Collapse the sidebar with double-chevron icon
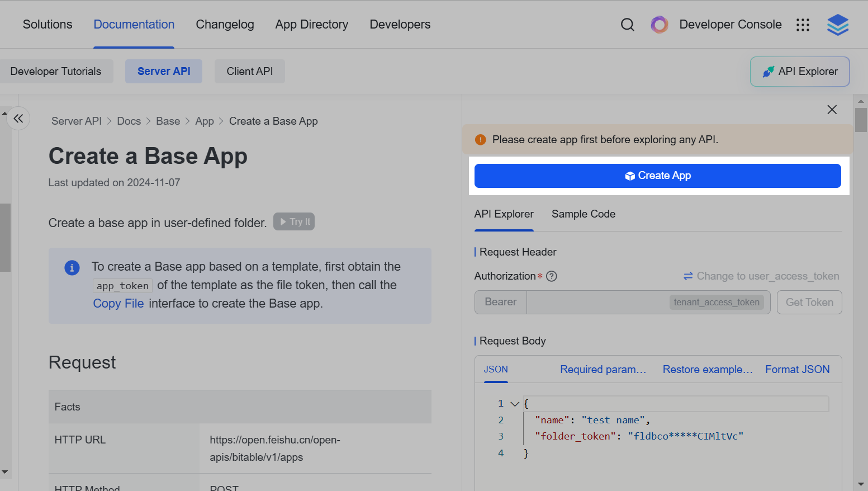 (x=18, y=119)
